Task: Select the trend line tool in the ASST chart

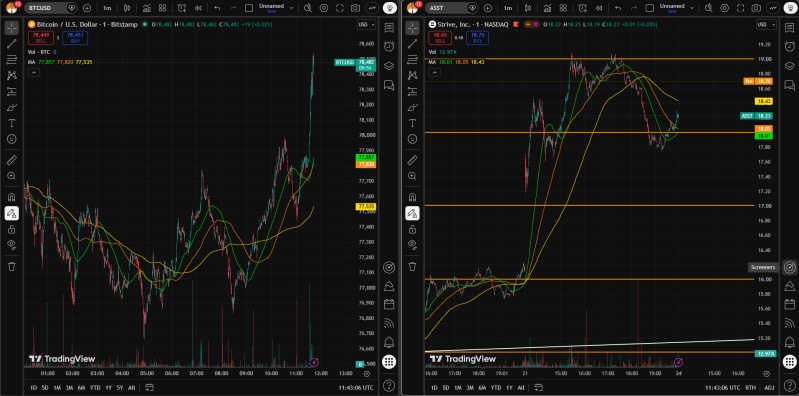Action: (412, 44)
